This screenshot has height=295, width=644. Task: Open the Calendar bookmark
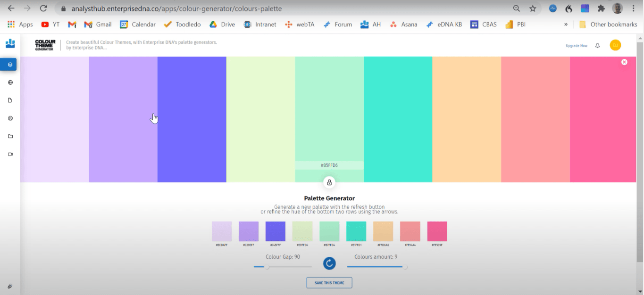pyautogui.click(x=138, y=25)
